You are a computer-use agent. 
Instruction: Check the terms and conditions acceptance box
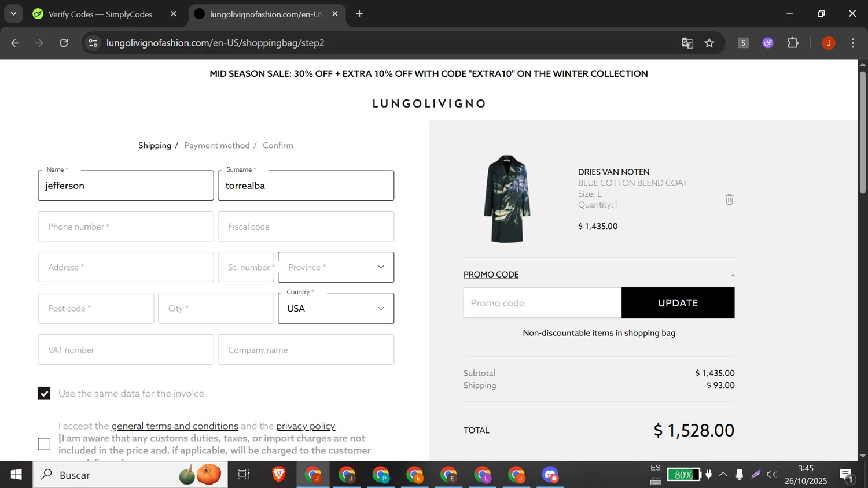(x=44, y=444)
